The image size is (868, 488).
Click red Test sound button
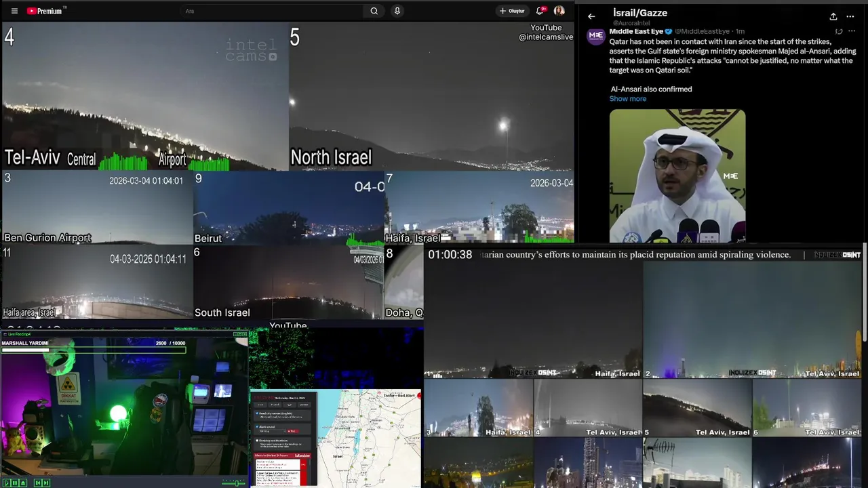coord(293,431)
